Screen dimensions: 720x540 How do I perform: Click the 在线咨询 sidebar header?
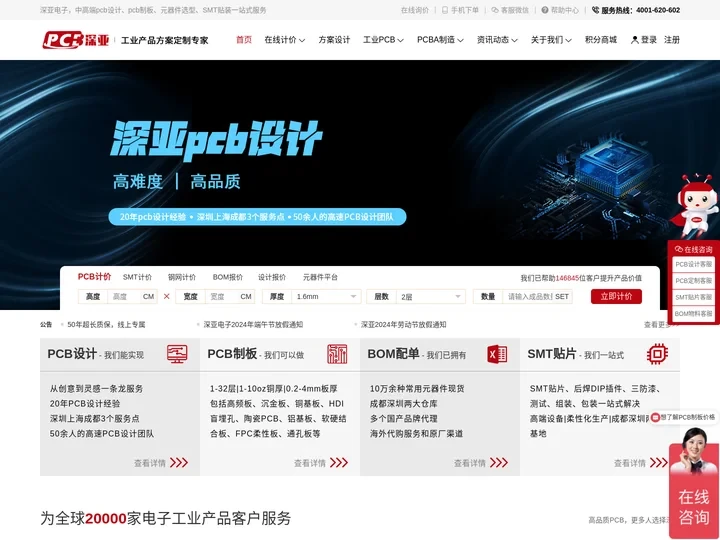[693, 249]
